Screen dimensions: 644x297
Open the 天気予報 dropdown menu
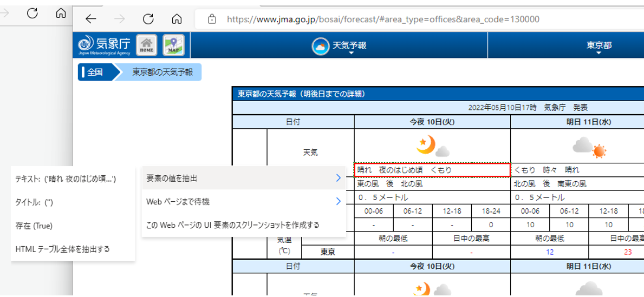coord(339,46)
